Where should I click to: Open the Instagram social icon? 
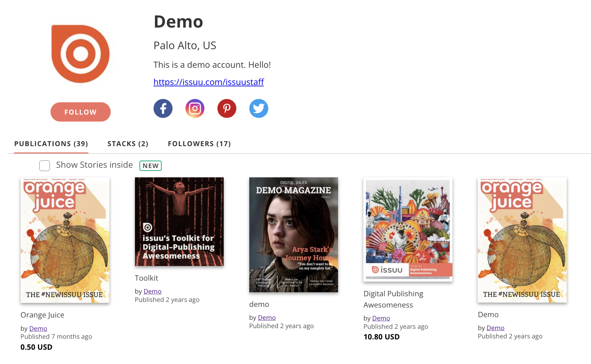[195, 109]
